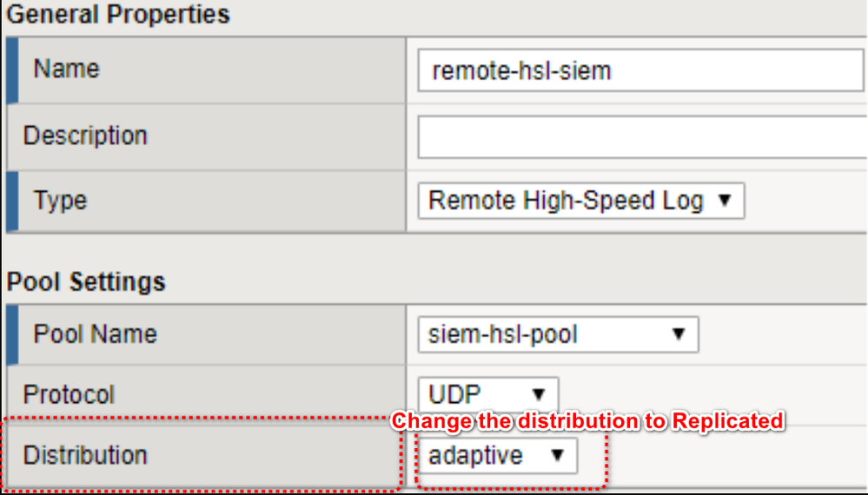Select the Pool Settings section heading
Screen dimensions: 868x495
coord(86,282)
